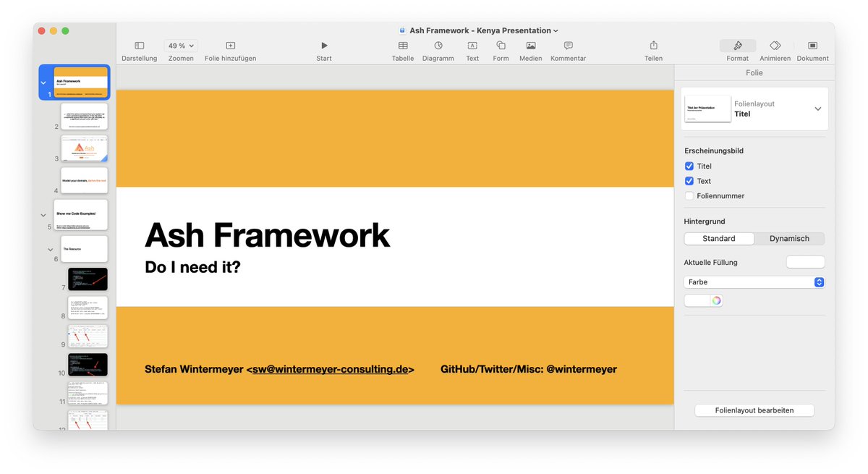Select slide 2 thumbnail
This screenshot has width=868, height=474.
(85, 117)
